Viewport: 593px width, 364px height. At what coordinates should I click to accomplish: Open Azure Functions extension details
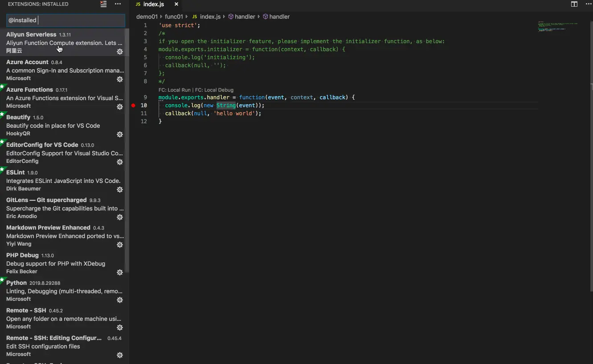(65, 97)
